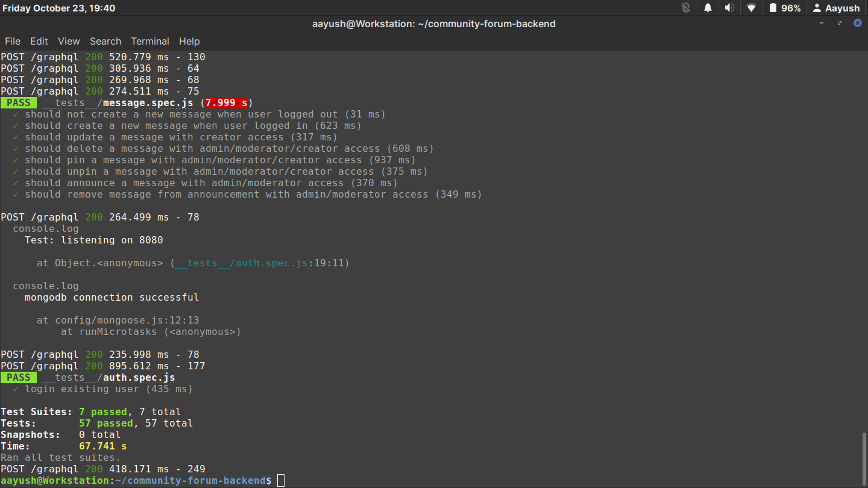Viewport: 868px width, 488px height.
Task: Close the terminal window
Action: (x=858, y=23)
